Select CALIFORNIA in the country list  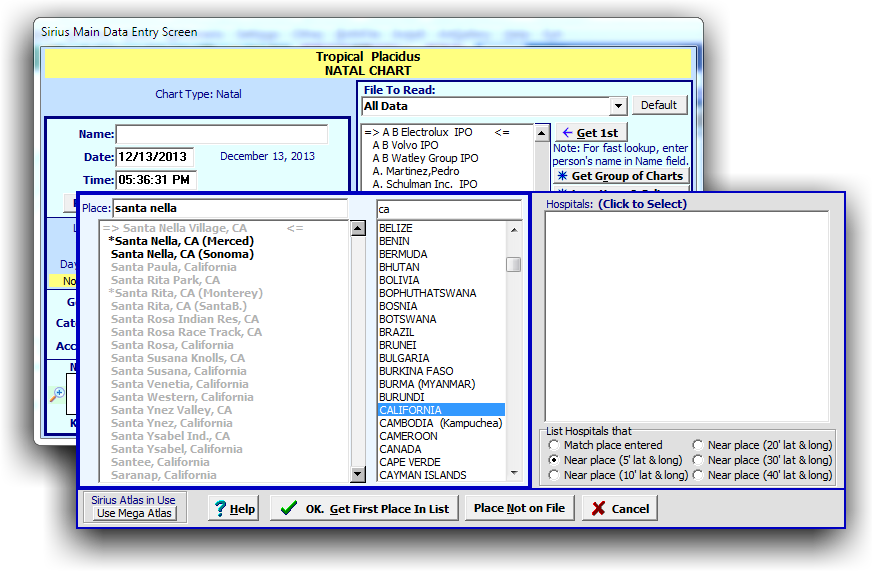441,410
